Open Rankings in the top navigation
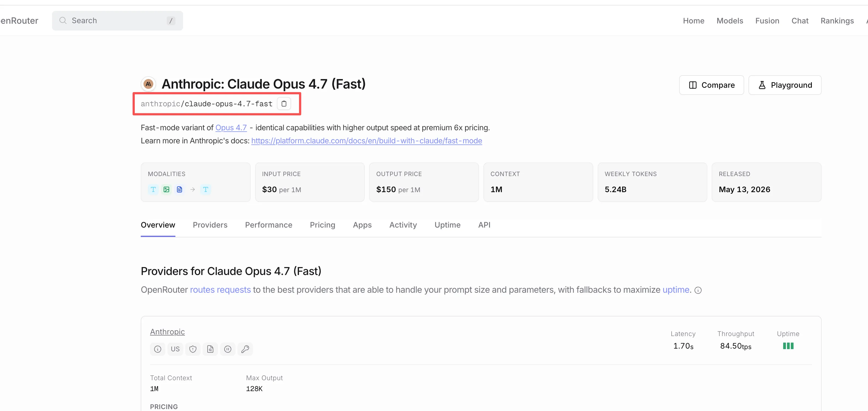The width and height of the screenshot is (868, 411). click(x=837, y=21)
